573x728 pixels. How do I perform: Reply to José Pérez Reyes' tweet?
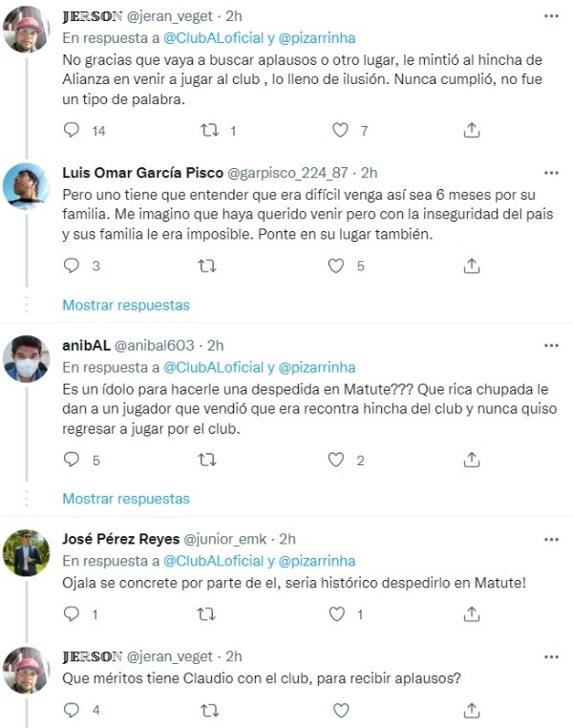pos(71,616)
